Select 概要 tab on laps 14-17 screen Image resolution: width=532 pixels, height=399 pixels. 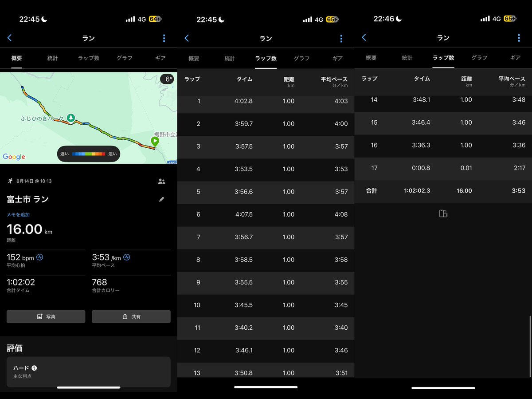coord(372,58)
